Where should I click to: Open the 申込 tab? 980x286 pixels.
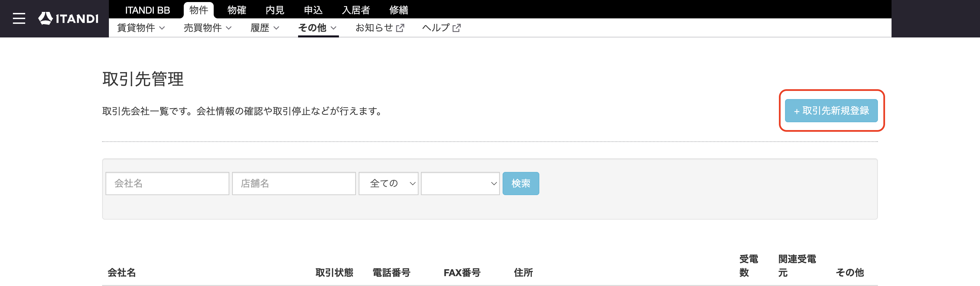click(313, 10)
